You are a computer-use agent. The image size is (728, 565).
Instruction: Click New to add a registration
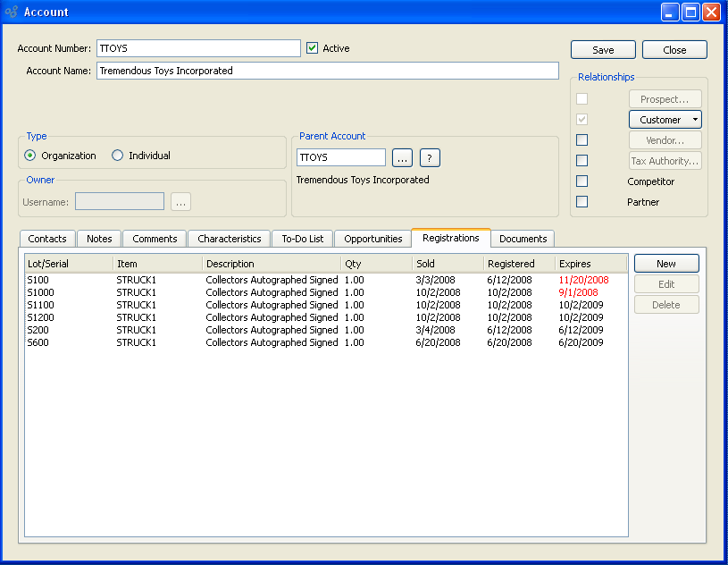point(666,264)
